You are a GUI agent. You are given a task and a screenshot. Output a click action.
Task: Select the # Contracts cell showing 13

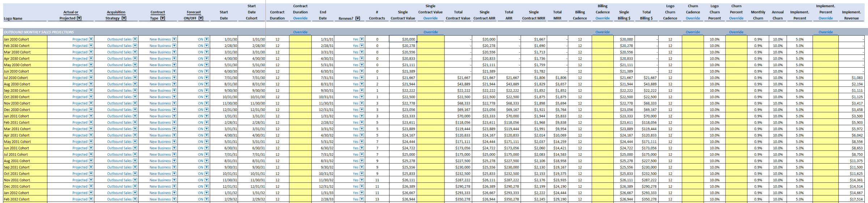point(377,199)
